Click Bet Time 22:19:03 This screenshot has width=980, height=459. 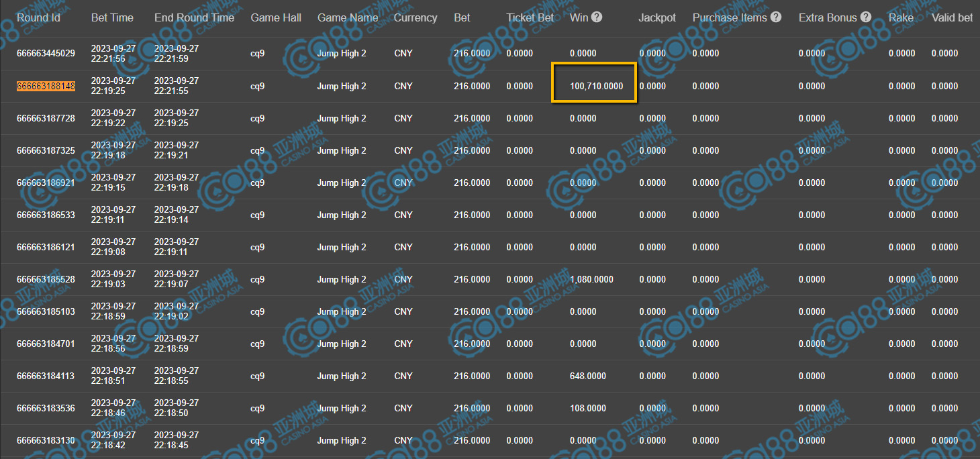(113, 279)
